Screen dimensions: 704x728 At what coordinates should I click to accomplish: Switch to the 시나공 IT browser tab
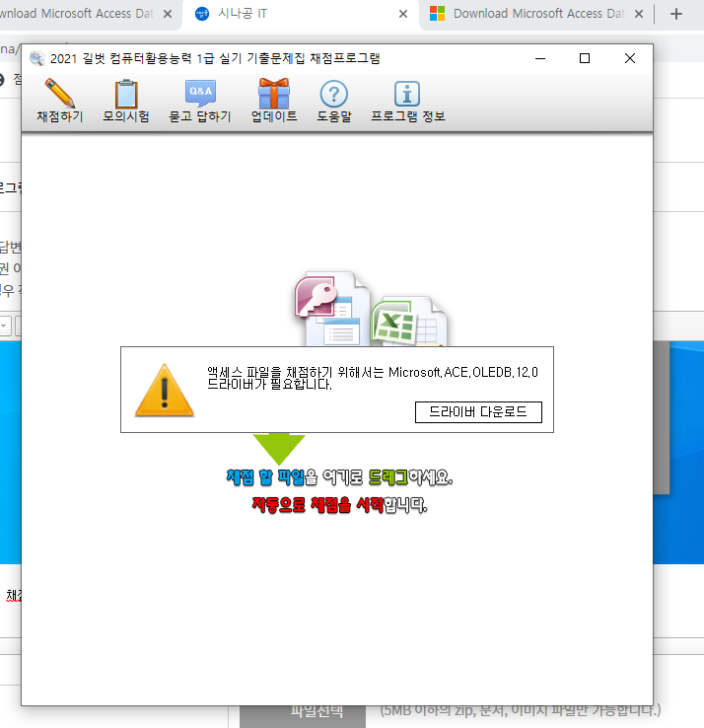coord(286,14)
